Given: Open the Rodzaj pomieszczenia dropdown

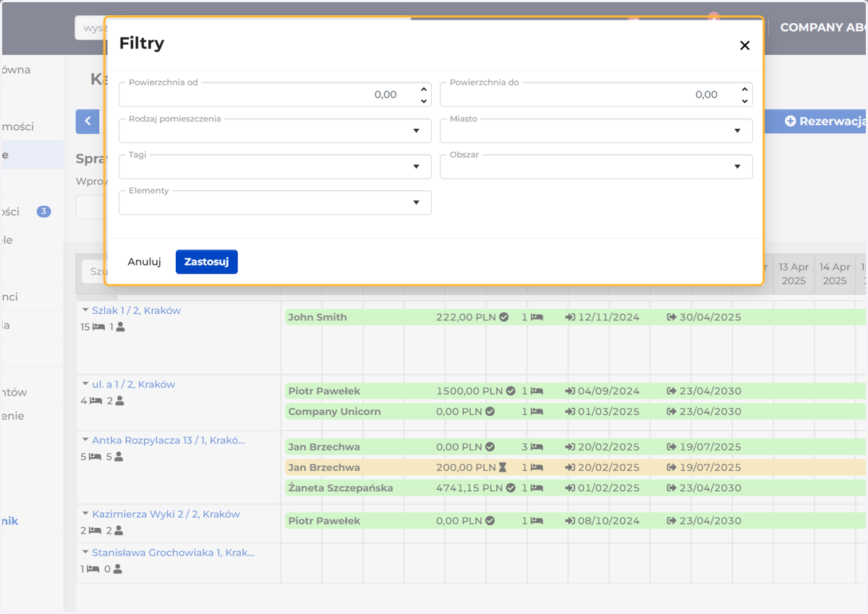Looking at the screenshot, I should click(x=275, y=131).
